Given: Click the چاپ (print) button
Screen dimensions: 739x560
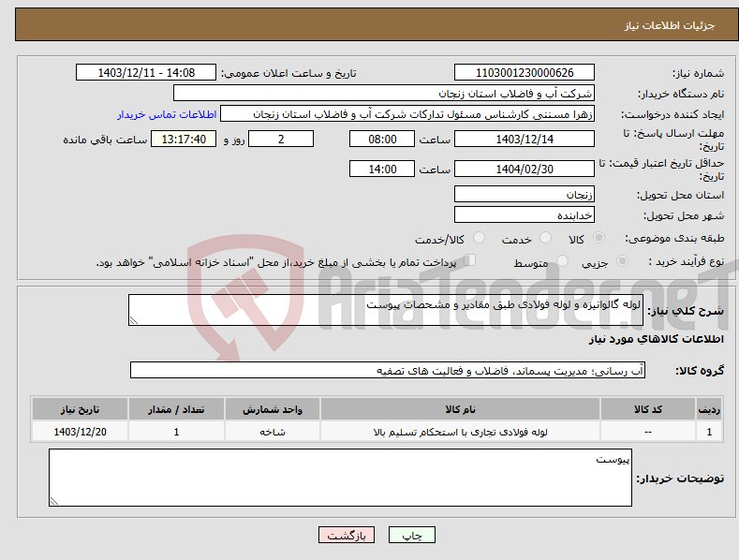Looking at the screenshot, I should [411, 535].
